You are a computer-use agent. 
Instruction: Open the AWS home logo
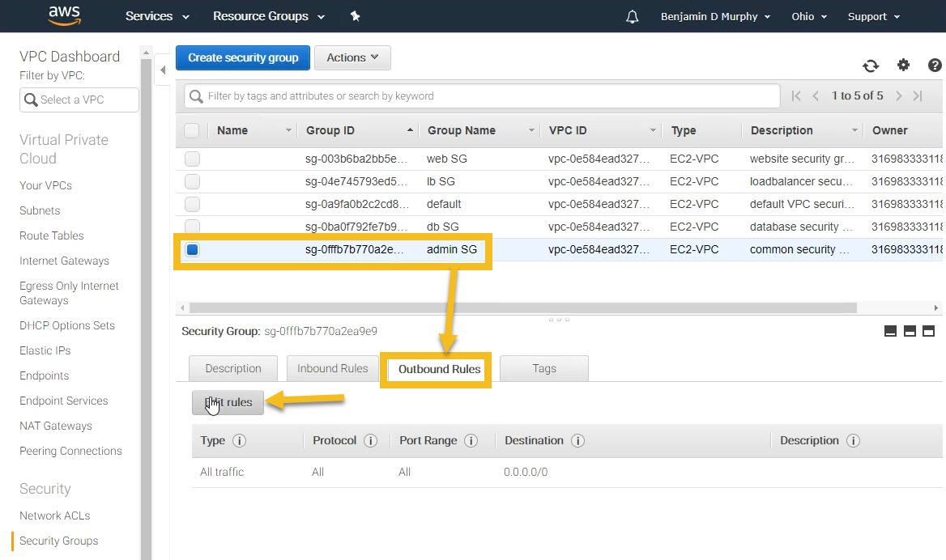tap(65, 15)
